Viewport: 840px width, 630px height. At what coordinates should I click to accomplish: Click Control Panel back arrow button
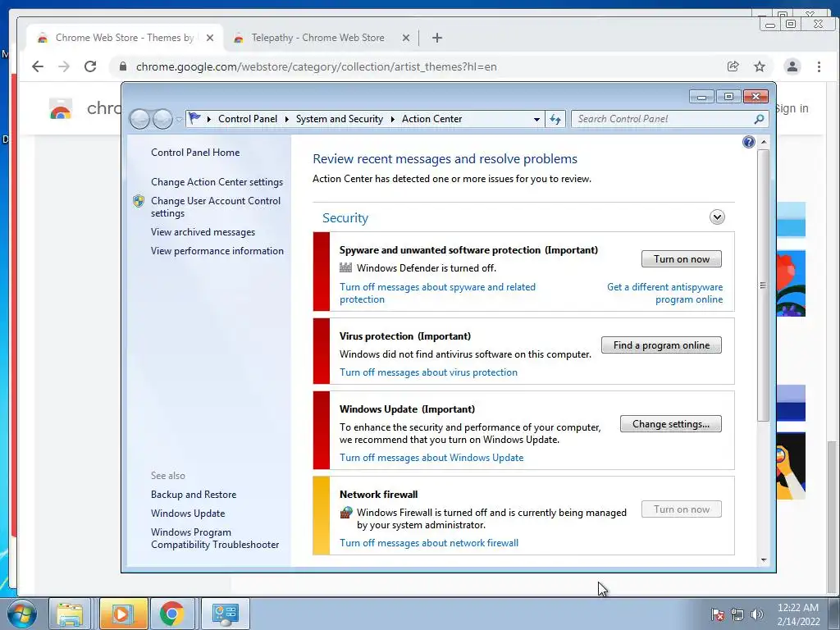pyautogui.click(x=139, y=119)
